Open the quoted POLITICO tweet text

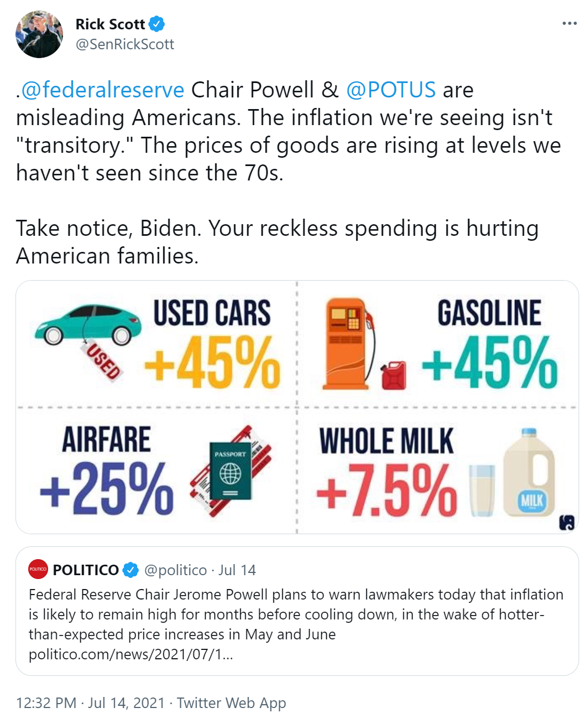tap(296, 624)
